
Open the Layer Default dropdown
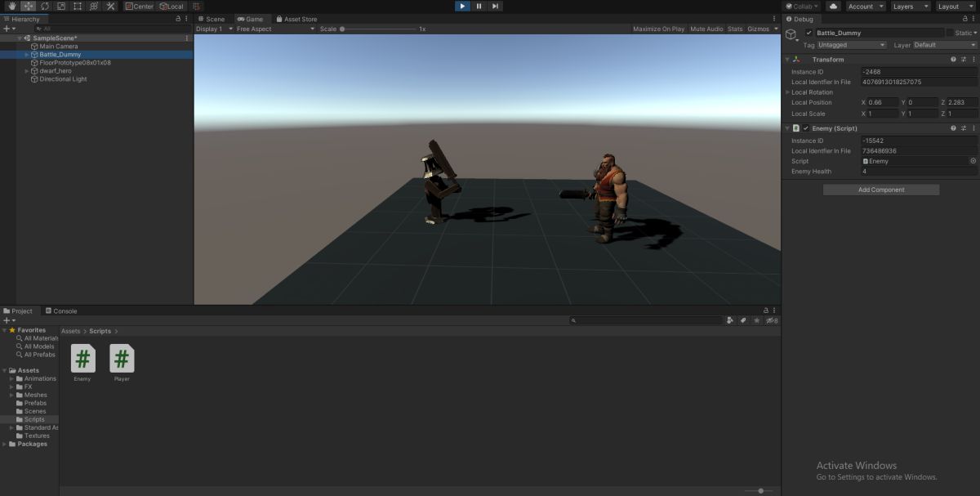point(944,45)
